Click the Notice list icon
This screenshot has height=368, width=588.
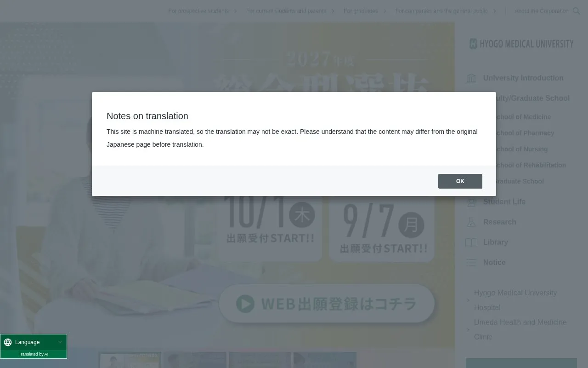click(471, 262)
